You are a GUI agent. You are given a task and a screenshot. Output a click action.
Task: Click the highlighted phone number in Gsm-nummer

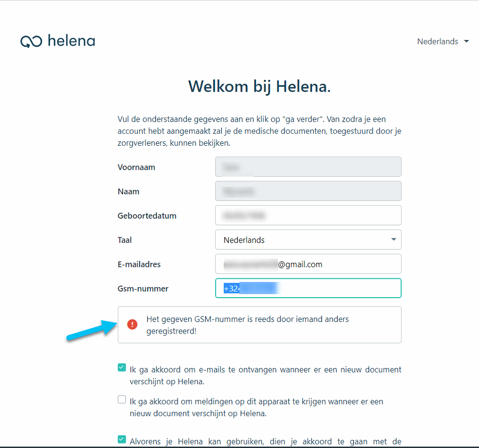pos(253,288)
